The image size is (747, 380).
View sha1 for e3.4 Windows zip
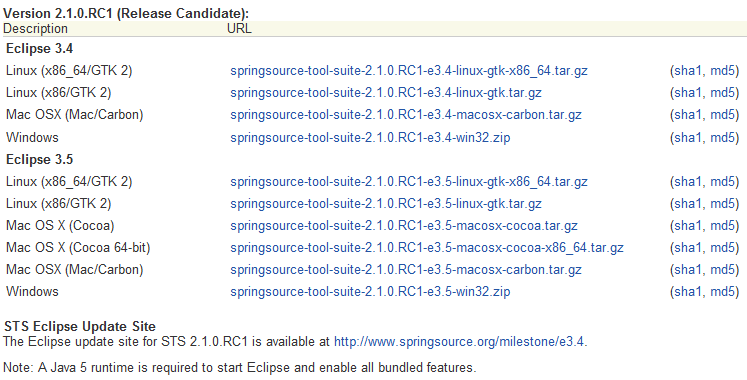(688, 138)
